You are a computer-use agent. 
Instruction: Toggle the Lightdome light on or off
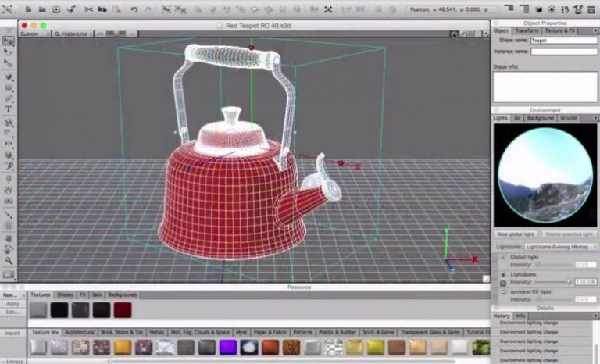pos(502,274)
